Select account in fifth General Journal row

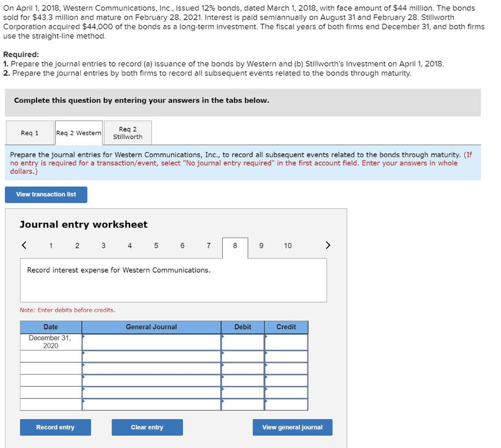tap(152, 393)
